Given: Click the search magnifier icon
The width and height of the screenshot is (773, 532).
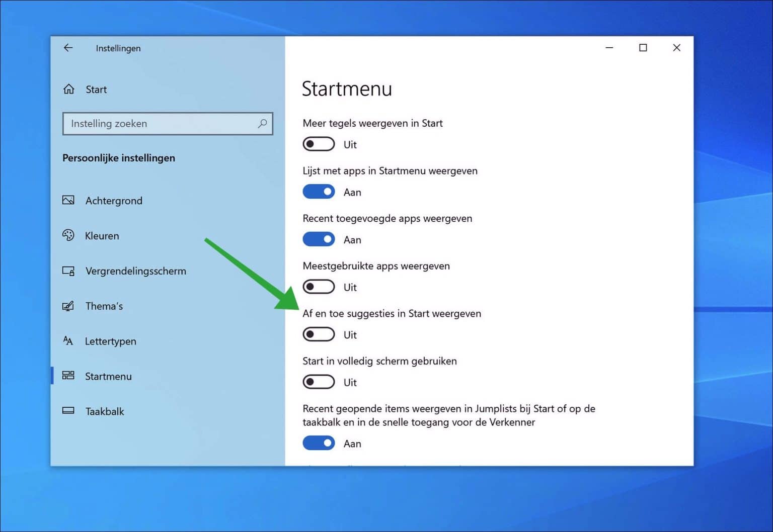Looking at the screenshot, I should pos(262,123).
